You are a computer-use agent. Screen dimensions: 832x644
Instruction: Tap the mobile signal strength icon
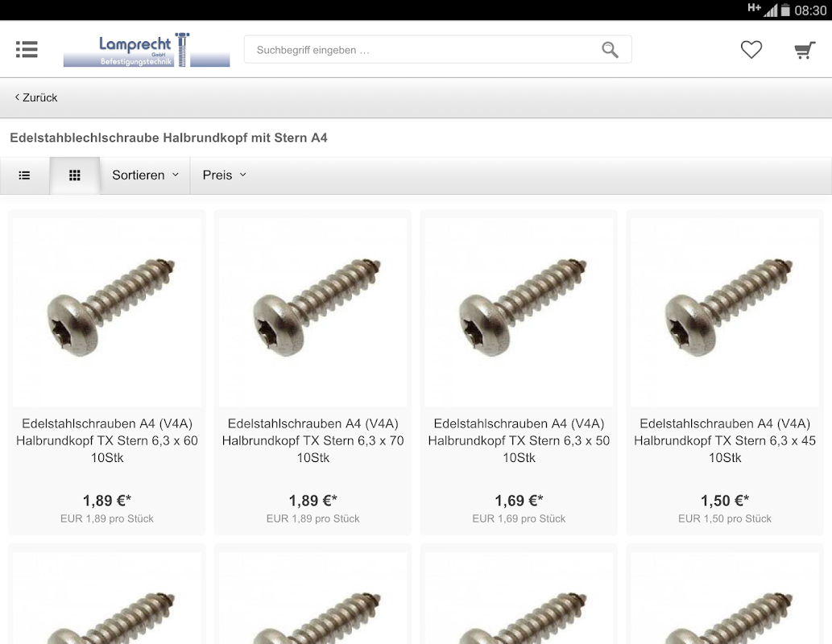coord(770,10)
